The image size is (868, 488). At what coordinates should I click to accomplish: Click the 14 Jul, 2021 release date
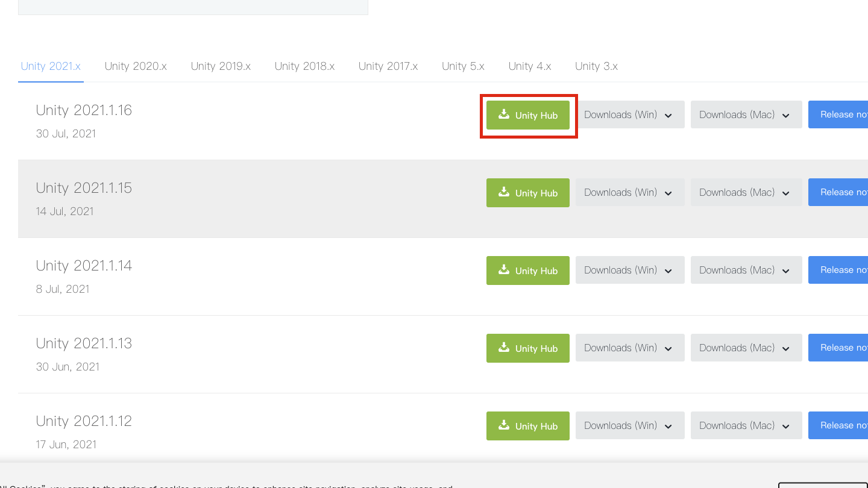pos(64,211)
